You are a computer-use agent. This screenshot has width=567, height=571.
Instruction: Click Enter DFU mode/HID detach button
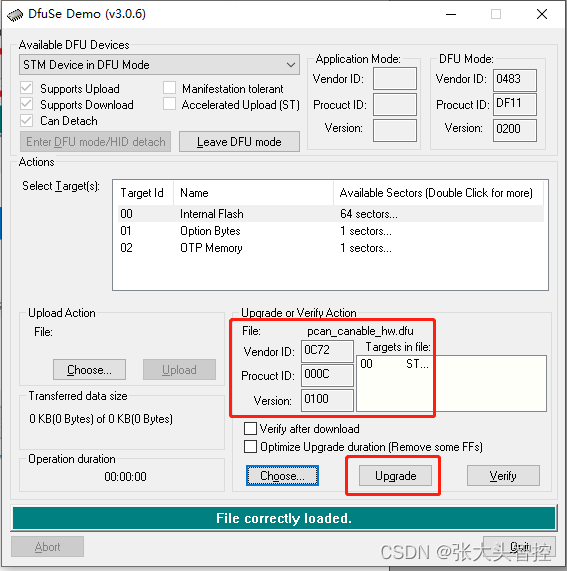(x=95, y=142)
